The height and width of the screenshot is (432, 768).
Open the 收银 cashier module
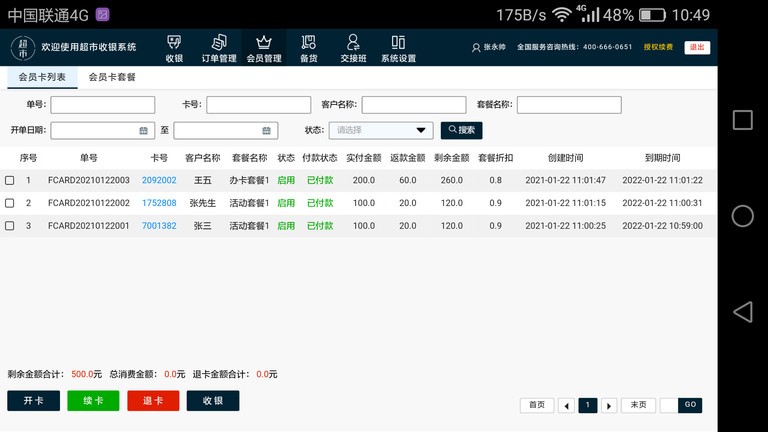[174, 47]
